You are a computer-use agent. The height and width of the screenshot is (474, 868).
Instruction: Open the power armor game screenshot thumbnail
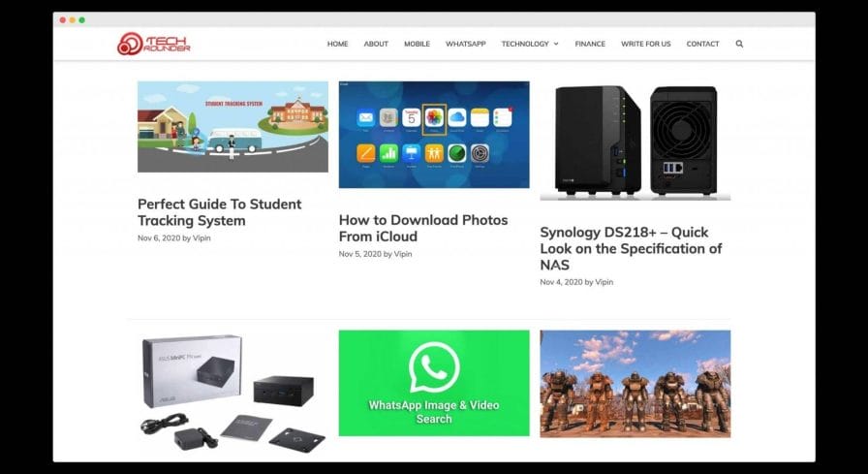click(635, 384)
